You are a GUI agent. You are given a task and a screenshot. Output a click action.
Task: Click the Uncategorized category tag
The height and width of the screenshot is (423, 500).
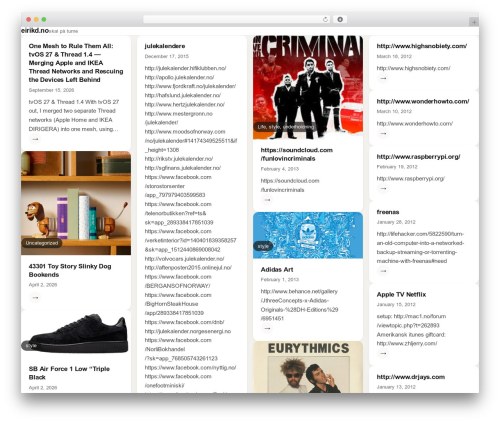point(42,243)
